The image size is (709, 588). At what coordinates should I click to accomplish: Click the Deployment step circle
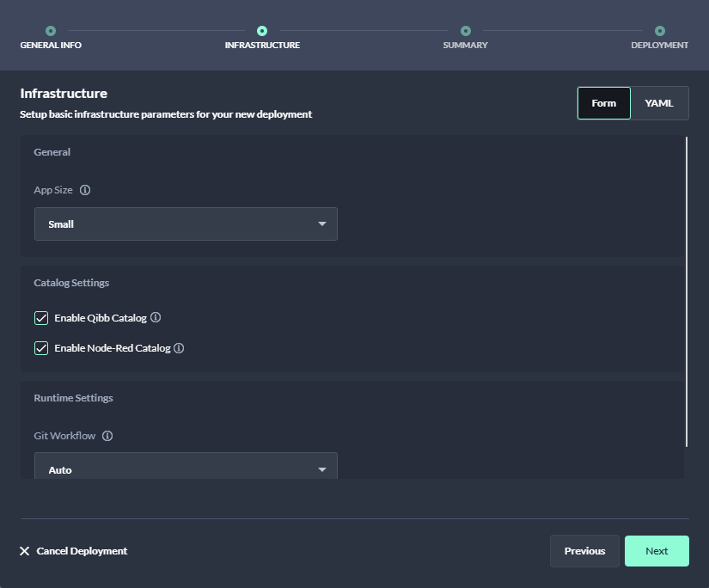tap(659, 31)
